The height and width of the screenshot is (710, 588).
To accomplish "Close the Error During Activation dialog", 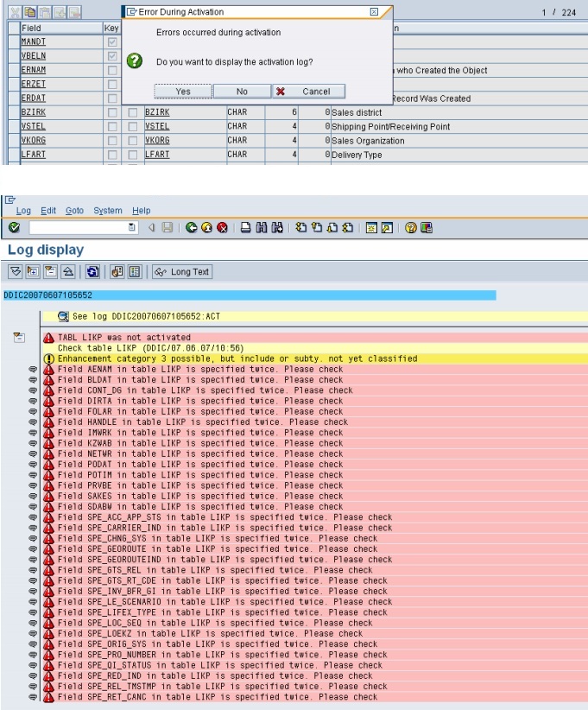I will [374, 12].
